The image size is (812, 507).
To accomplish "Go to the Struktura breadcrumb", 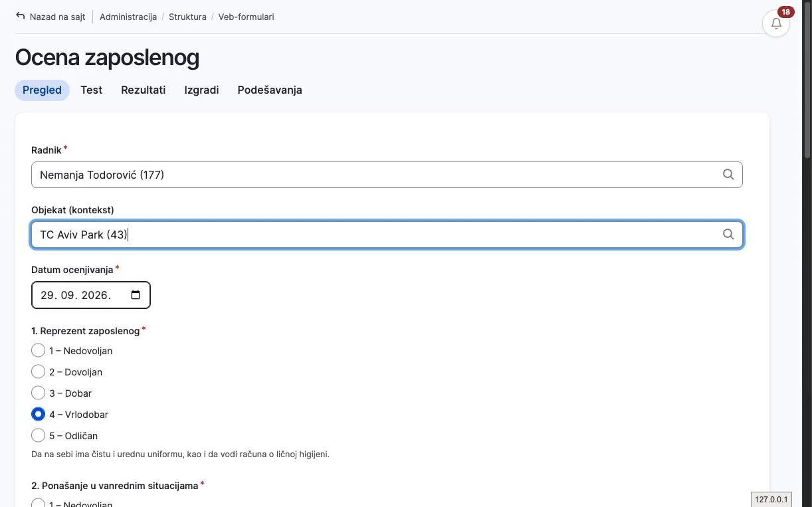I will (187, 17).
